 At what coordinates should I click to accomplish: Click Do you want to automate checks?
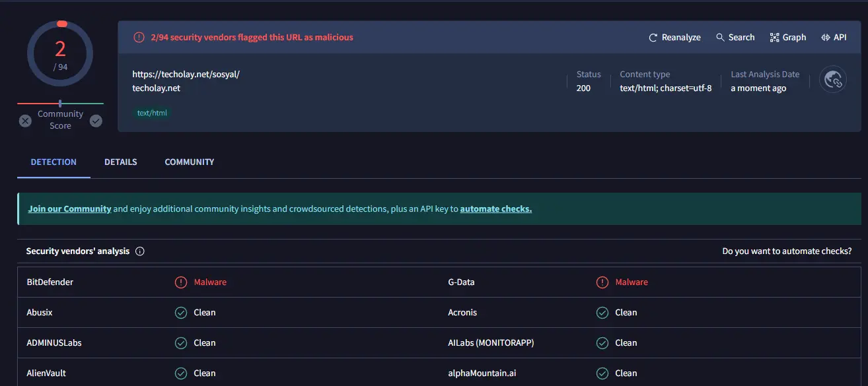787,251
